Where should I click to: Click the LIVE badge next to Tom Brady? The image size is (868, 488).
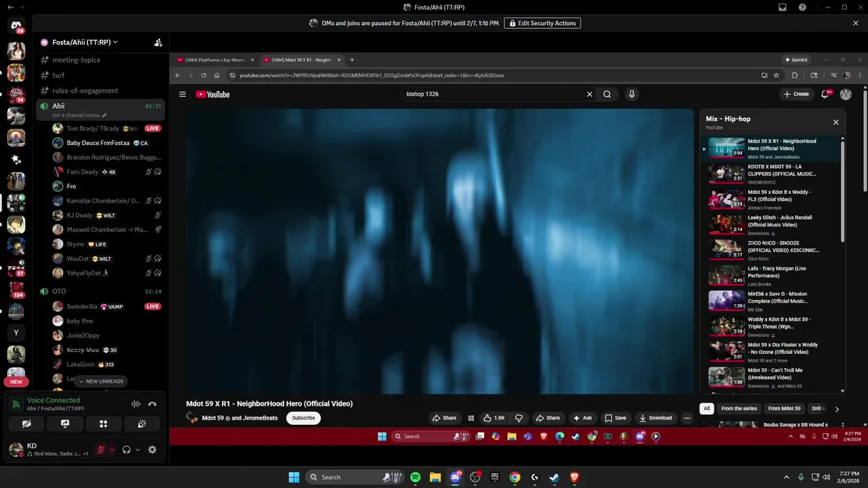click(153, 128)
